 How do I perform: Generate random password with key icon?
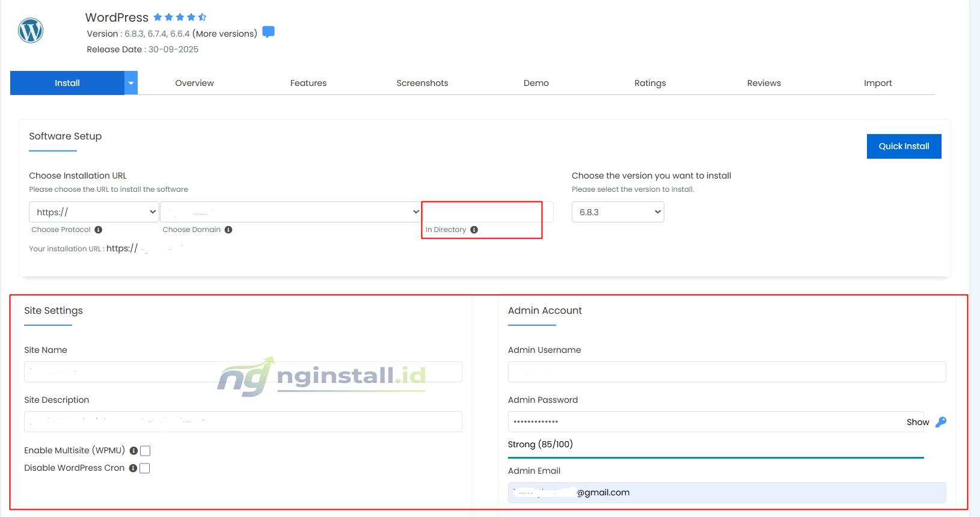pos(941,422)
